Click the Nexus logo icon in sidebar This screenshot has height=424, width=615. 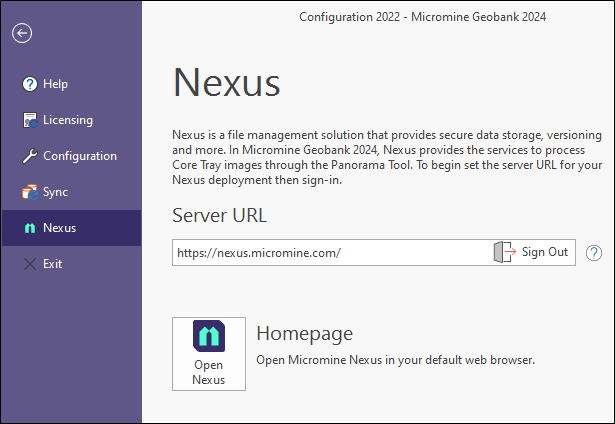coord(30,228)
